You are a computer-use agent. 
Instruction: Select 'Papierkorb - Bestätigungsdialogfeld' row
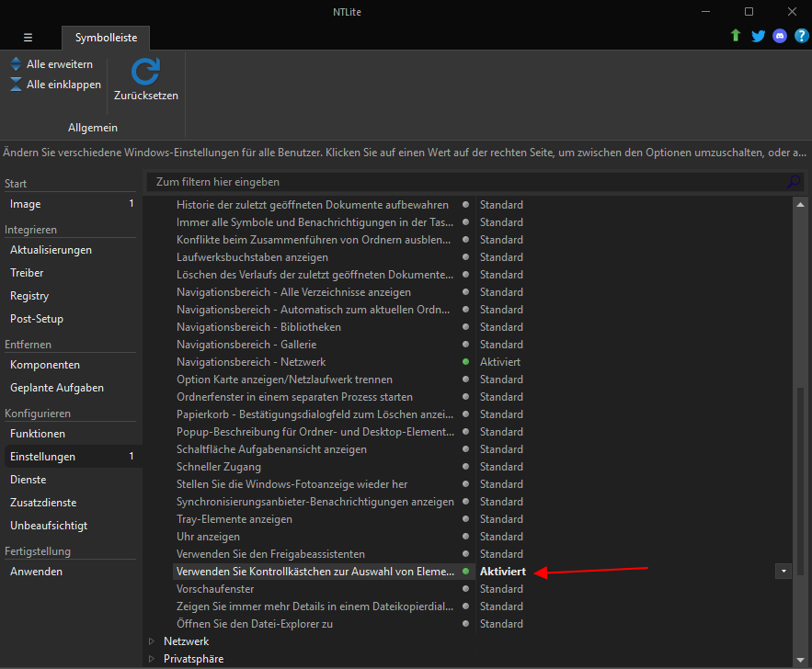click(314, 414)
